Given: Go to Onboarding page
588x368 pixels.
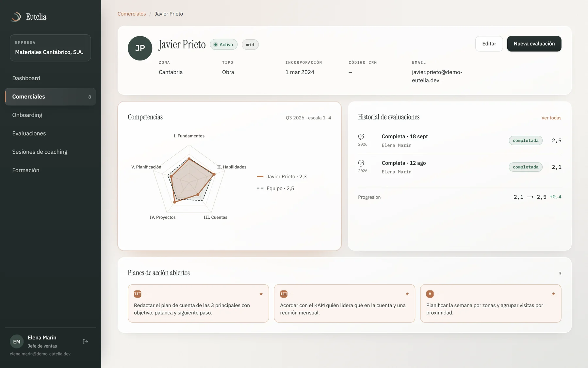Looking at the screenshot, I should click(x=50, y=115).
